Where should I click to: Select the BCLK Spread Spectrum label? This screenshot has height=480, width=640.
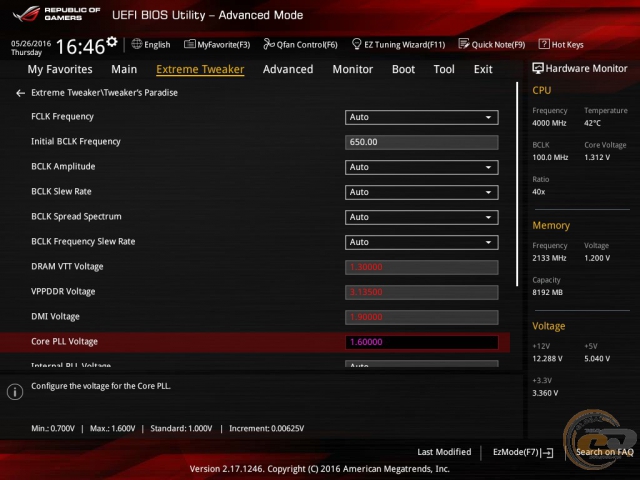point(76,217)
